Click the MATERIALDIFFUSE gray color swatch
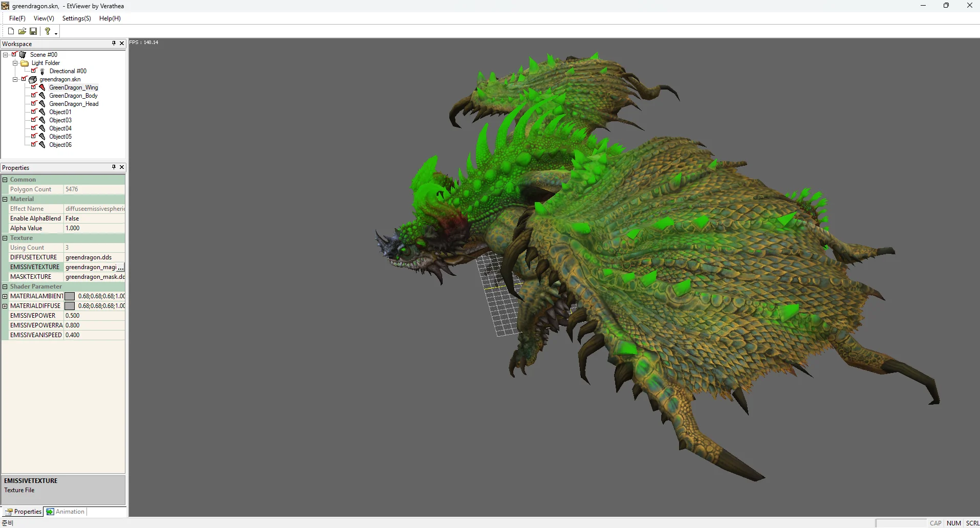This screenshot has height=528, width=980. point(70,306)
